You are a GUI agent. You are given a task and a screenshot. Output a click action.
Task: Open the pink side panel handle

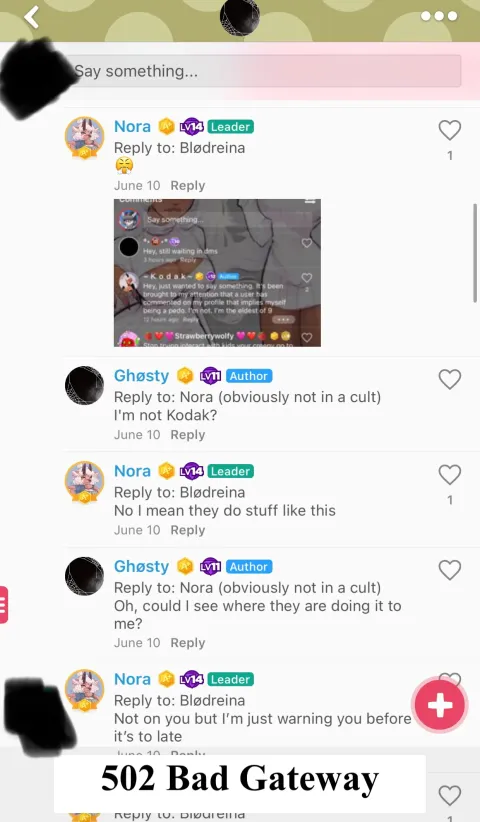click(x=4, y=604)
